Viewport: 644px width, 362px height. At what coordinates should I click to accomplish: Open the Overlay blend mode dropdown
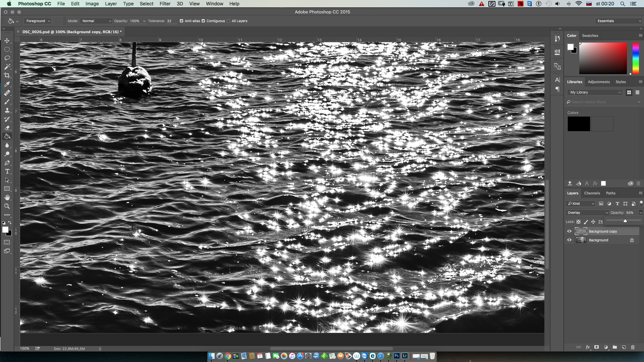coord(587,213)
